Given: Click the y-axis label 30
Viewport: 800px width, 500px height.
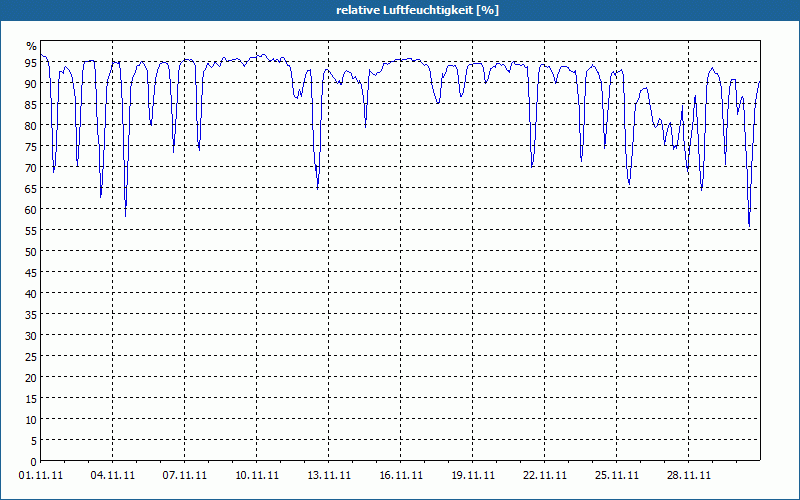Looking at the screenshot, I should click(x=31, y=335).
